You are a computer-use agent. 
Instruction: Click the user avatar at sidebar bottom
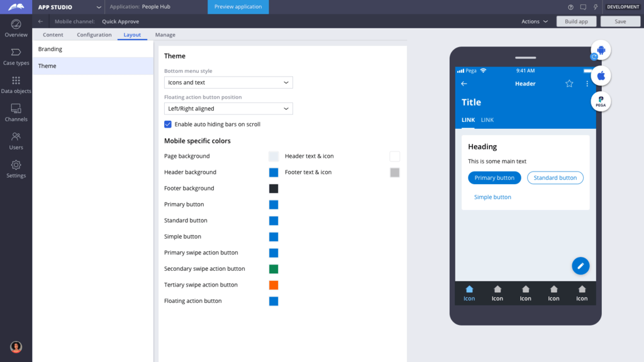click(15, 346)
